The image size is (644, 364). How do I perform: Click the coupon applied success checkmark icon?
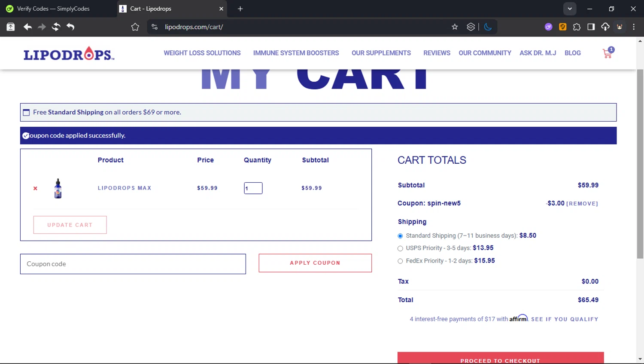click(x=26, y=136)
